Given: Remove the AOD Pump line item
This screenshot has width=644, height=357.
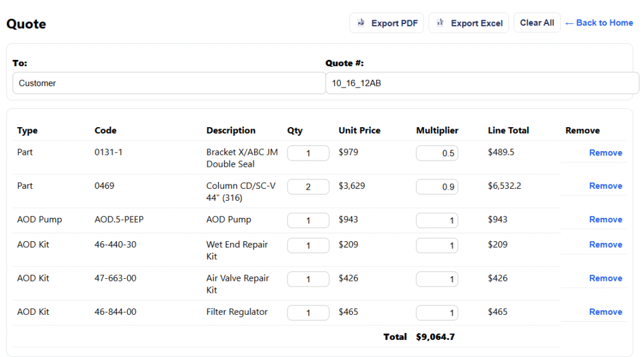Looking at the screenshot, I should tap(605, 220).
